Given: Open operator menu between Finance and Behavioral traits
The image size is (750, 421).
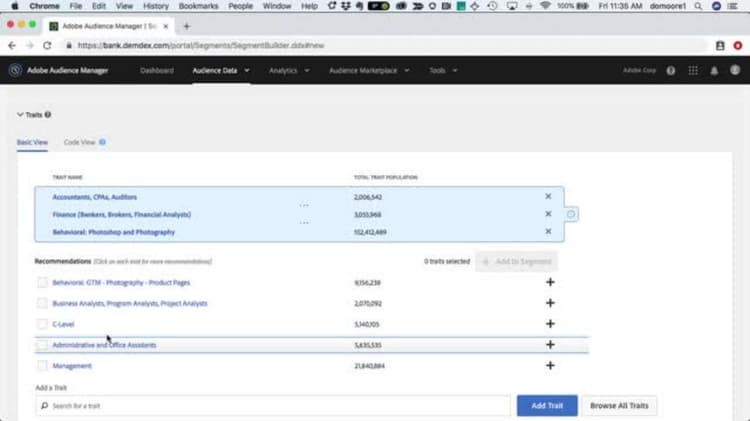Looking at the screenshot, I should pyautogui.click(x=304, y=223).
